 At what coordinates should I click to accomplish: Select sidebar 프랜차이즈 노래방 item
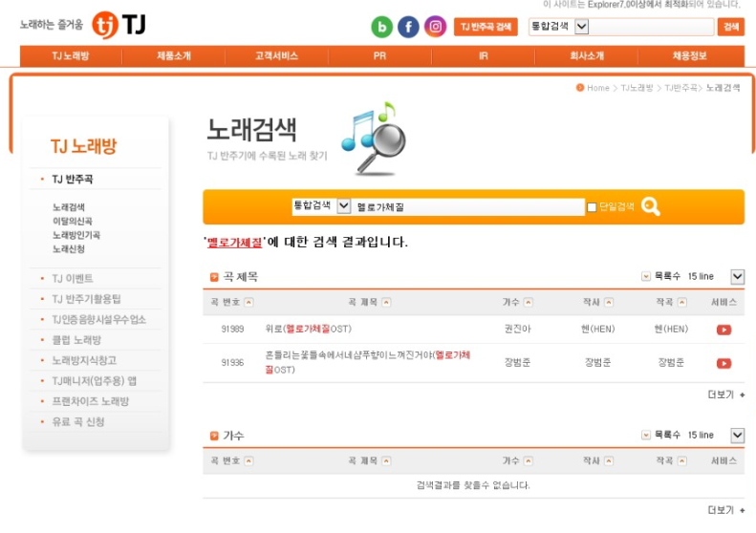tap(90, 401)
